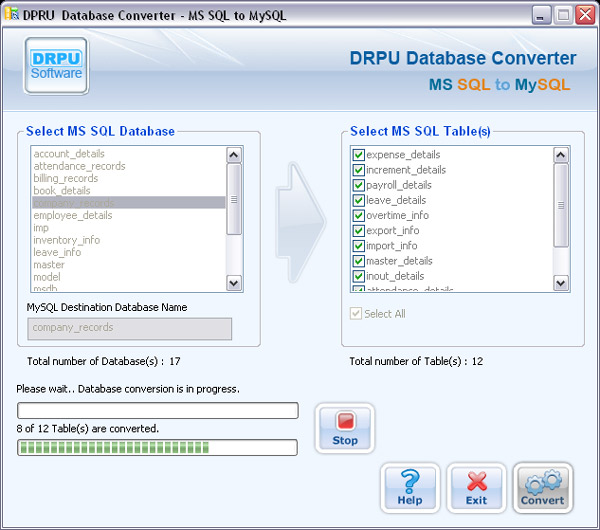
Task: Uncheck the expense_details table
Action: [358, 155]
